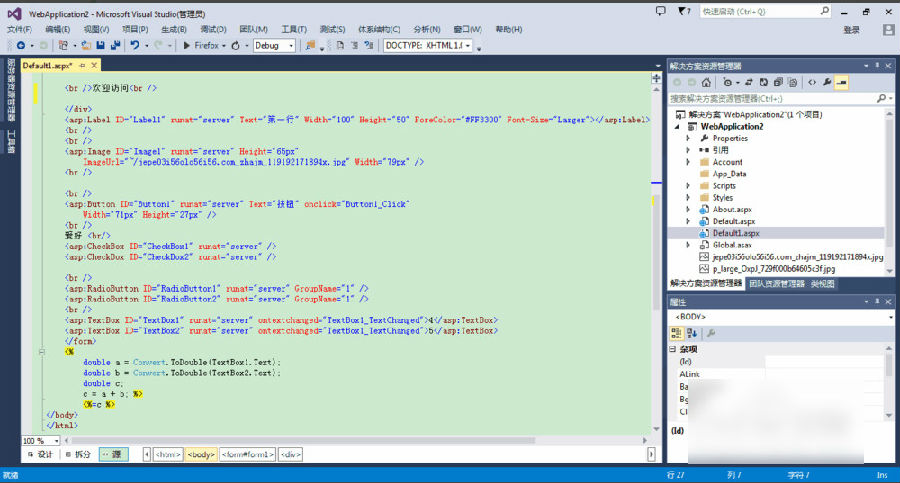Switch editor to Split view
The height and width of the screenshot is (483, 900).
77,454
